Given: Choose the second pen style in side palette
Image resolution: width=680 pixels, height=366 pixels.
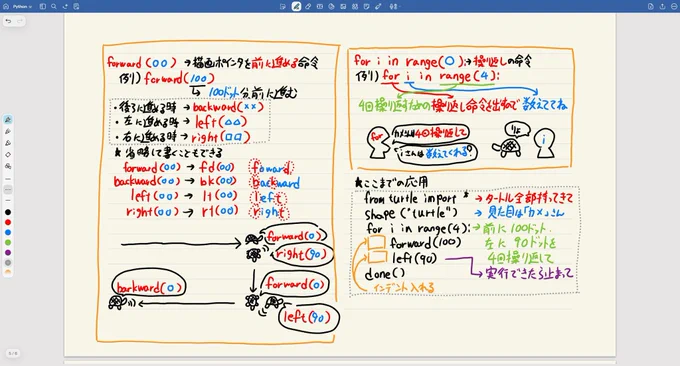Looking at the screenshot, I should click(8, 131).
